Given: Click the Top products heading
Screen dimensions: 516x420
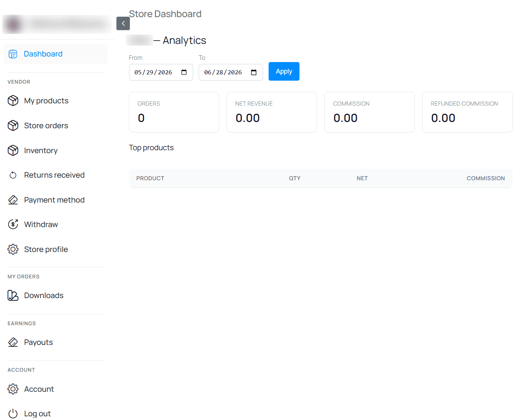Looking at the screenshot, I should tap(151, 148).
